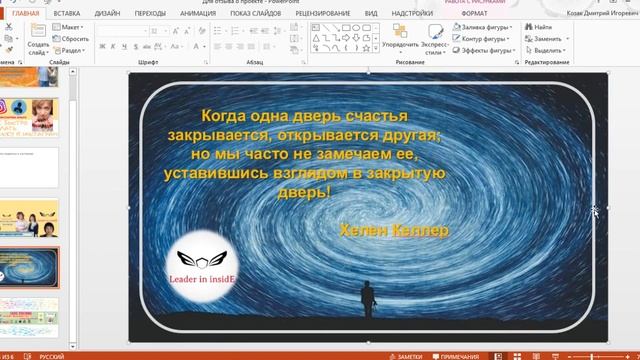Open the Раздел section dropdown

[x=69, y=51]
